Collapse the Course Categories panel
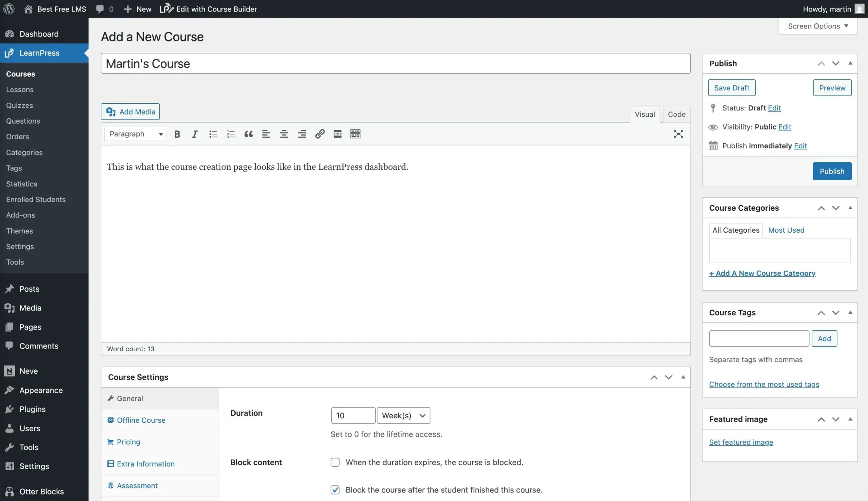 [x=850, y=208]
